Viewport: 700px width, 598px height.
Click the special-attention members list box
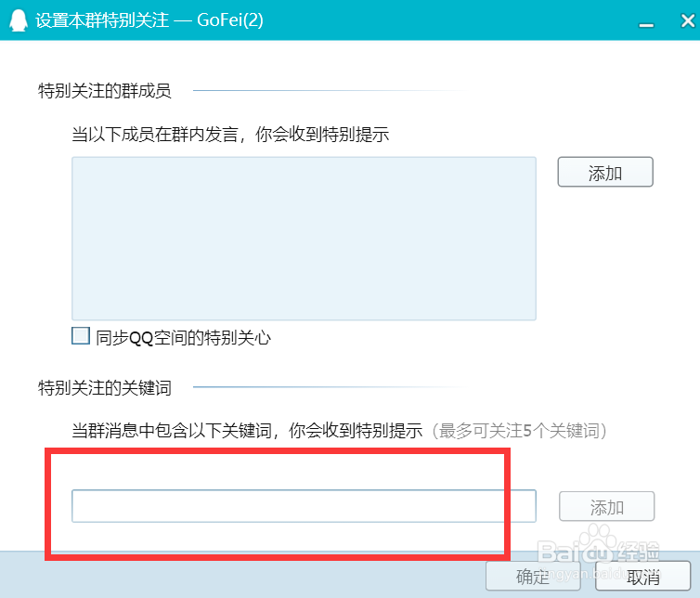click(x=304, y=239)
